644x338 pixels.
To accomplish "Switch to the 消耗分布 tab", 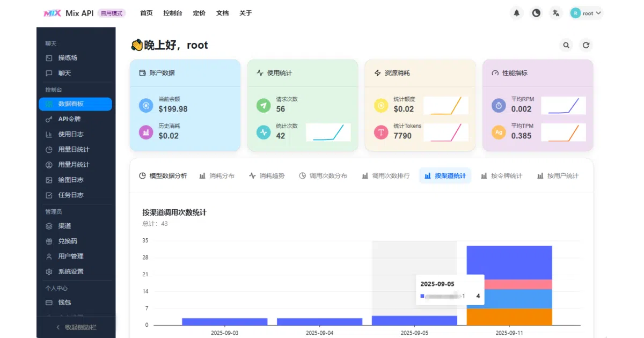I will click(217, 175).
